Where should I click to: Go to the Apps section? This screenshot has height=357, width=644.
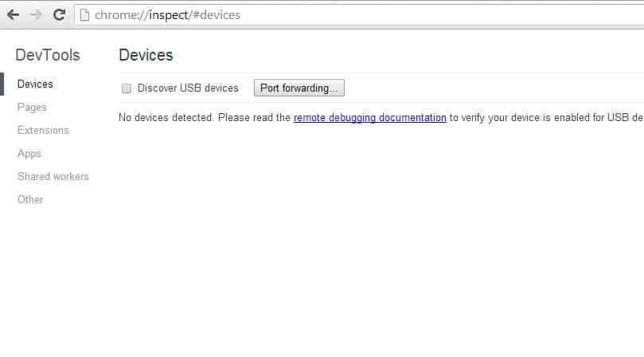click(29, 154)
